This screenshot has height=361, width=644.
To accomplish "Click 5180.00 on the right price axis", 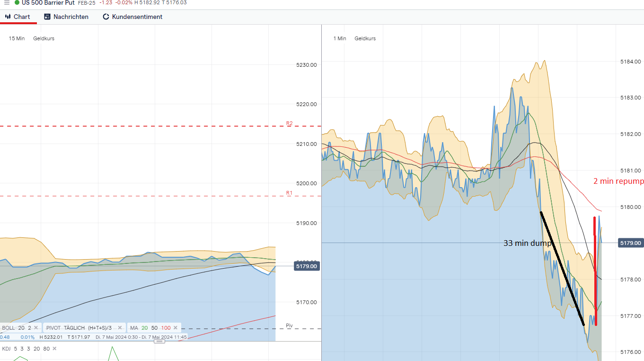I will [630, 207].
